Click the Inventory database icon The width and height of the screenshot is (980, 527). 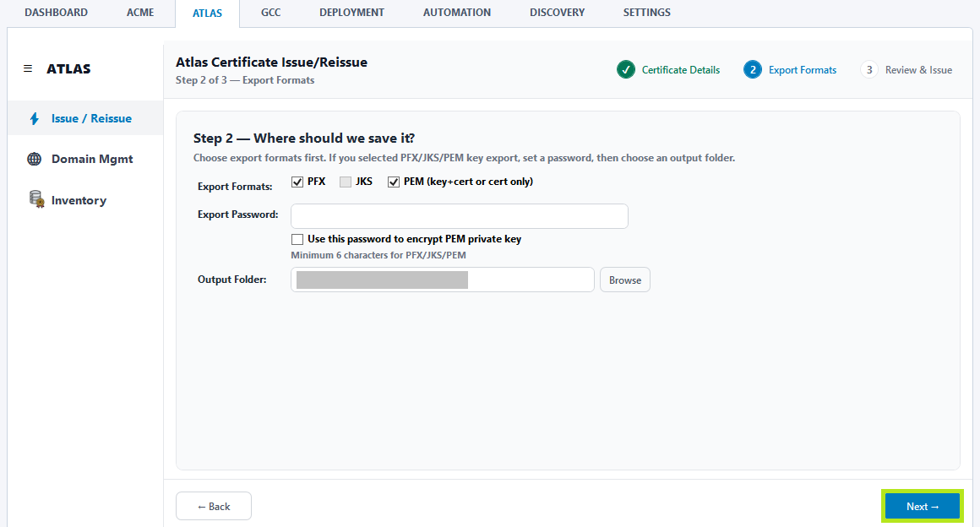click(x=36, y=199)
